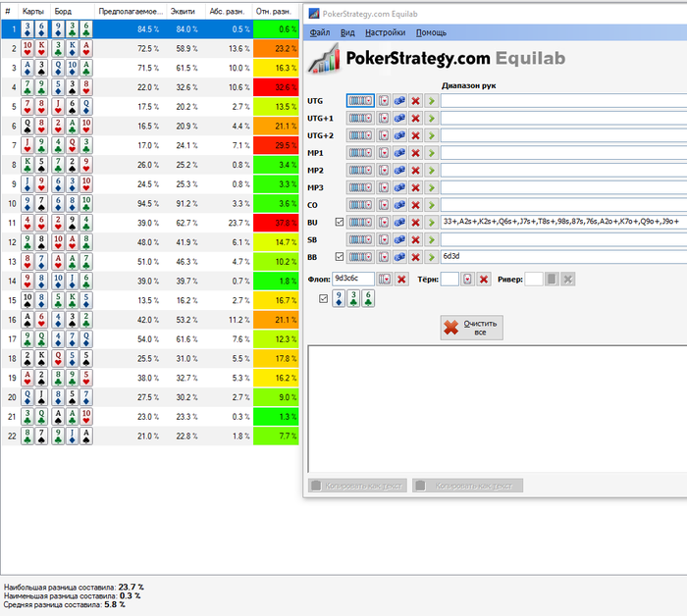Toggle the BU player checkbox
687x616 pixels.
tap(340, 222)
